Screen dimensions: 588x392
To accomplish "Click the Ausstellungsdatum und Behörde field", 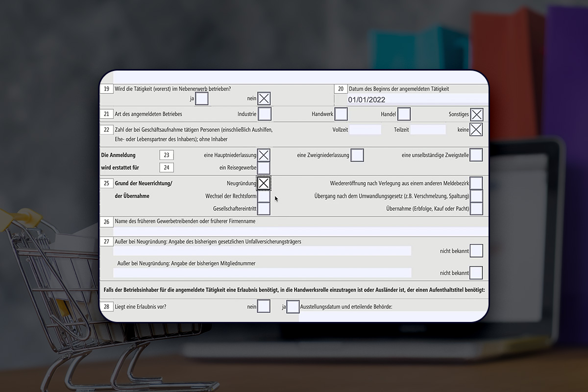I will pyautogui.click(x=394, y=317).
